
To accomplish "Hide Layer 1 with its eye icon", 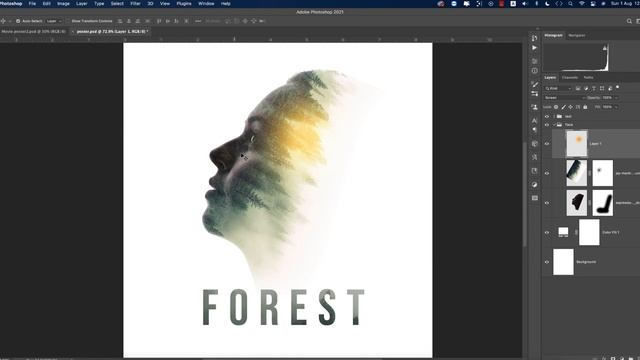I will point(547,144).
